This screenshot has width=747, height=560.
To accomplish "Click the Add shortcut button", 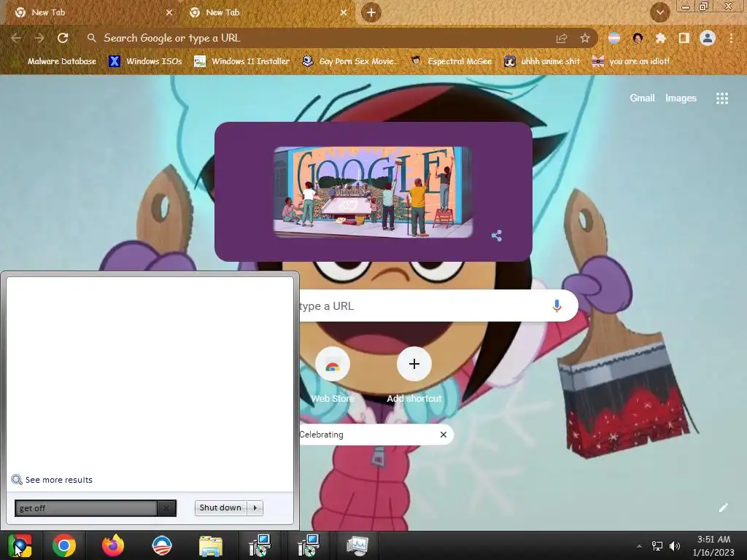I will click(x=414, y=376).
